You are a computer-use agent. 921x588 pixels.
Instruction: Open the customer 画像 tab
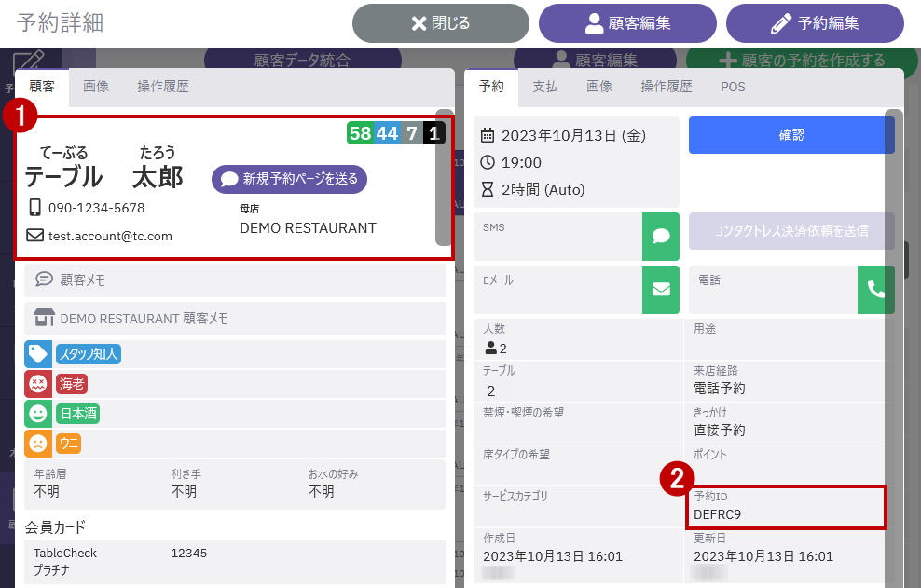click(96, 87)
